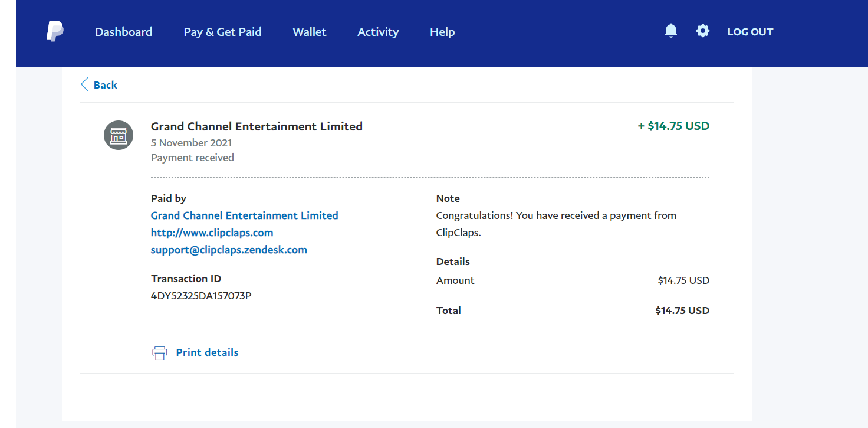868x428 pixels.
Task: Click the Paid by label
Action: pos(169,198)
